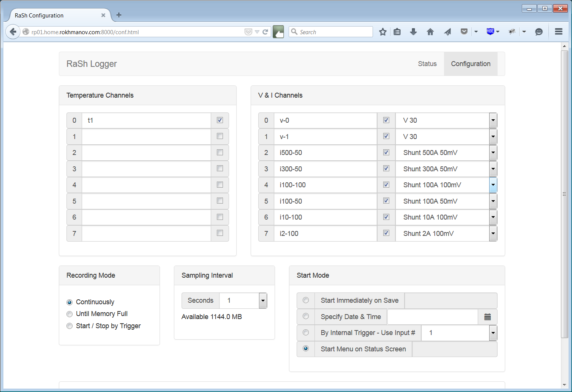Select the Configuration tab
Viewport: 572px width, 392px height.
(471, 63)
